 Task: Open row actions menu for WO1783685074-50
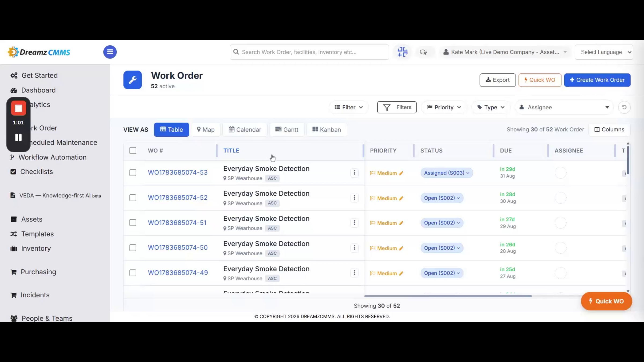coord(354,248)
